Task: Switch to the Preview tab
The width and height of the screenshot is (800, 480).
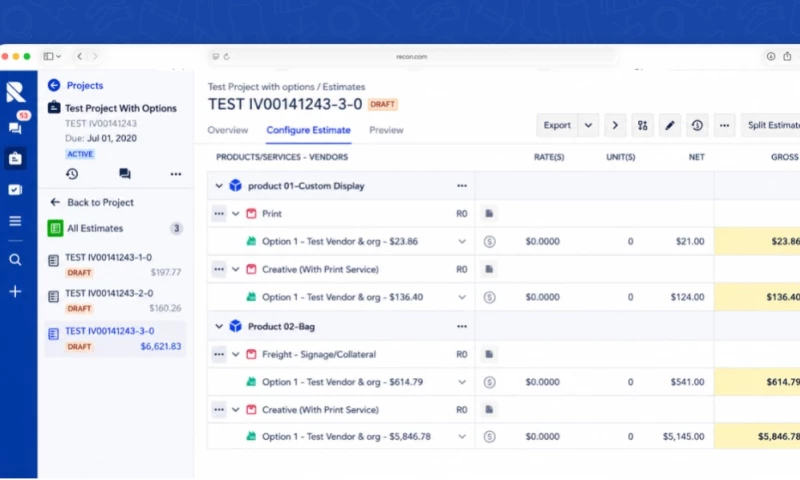Action: [386, 130]
